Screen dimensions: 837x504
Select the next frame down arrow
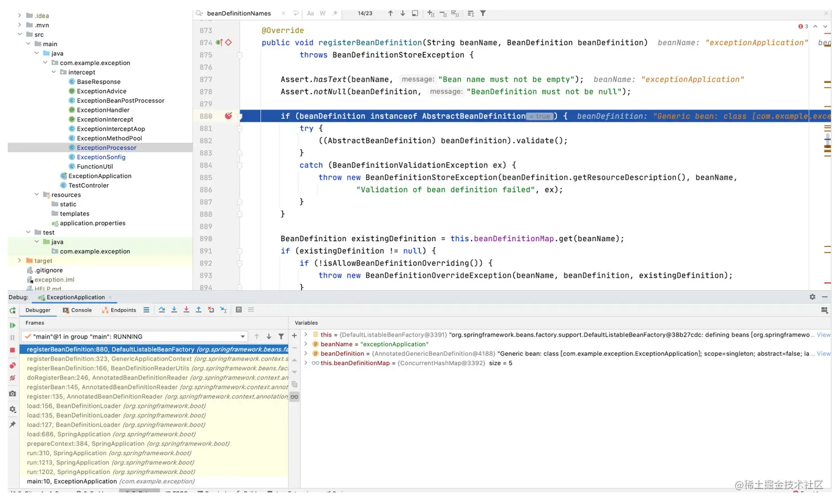(268, 336)
